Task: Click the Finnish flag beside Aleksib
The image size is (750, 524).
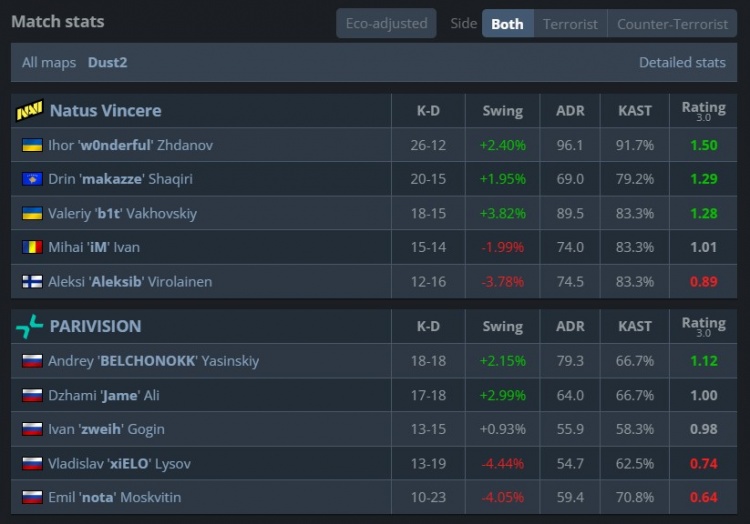Action: (32, 282)
